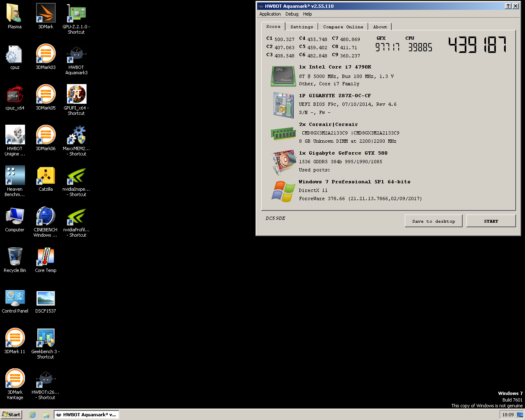
Task: Open the Geekbench 3 shortcut
Action: 46,344
